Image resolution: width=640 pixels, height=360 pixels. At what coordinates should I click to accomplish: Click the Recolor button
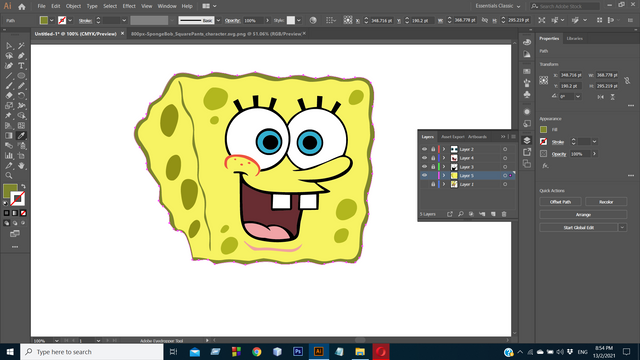(x=606, y=202)
